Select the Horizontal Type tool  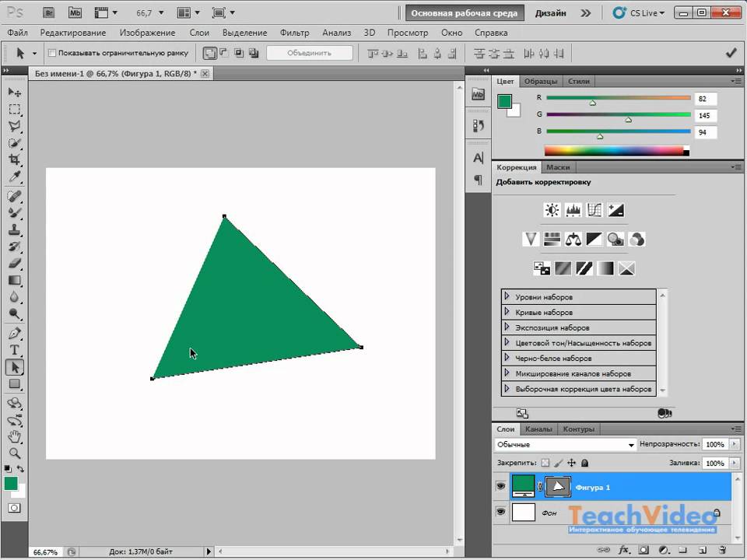[x=14, y=350]
